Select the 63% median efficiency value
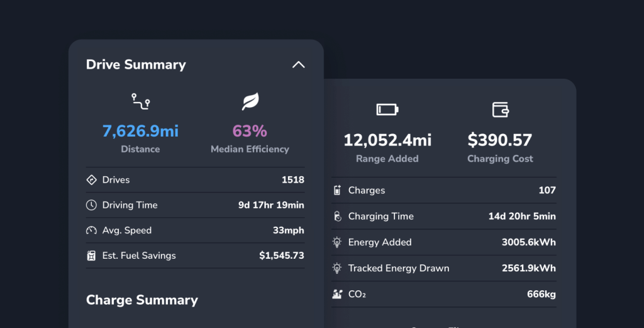The height and width of the screenshot is (328, 644). 250,131
